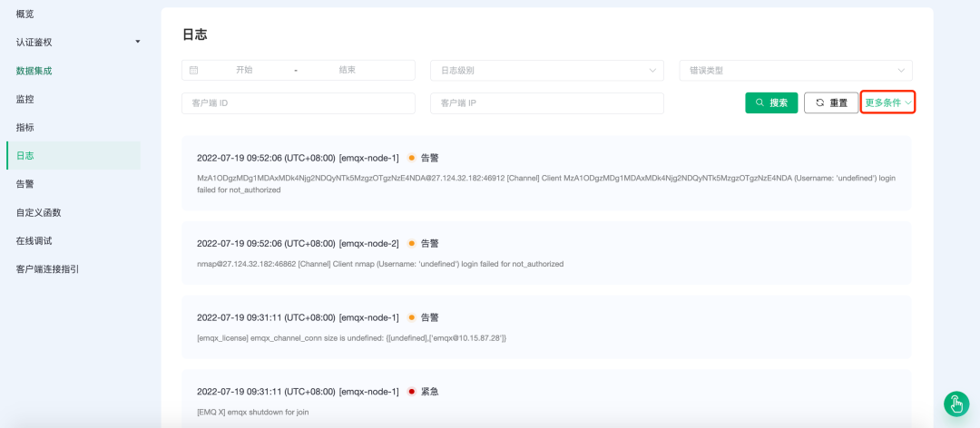The image size is (980, 428).
Task: Focus the 客户端 ID input field
Action: coord(299,103)
